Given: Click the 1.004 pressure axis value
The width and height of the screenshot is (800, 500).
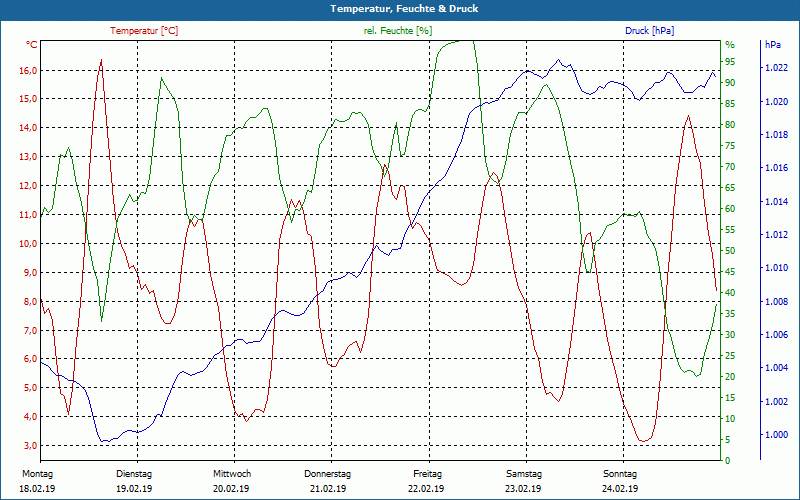Looking at the screenshot, I should point(776,368).
